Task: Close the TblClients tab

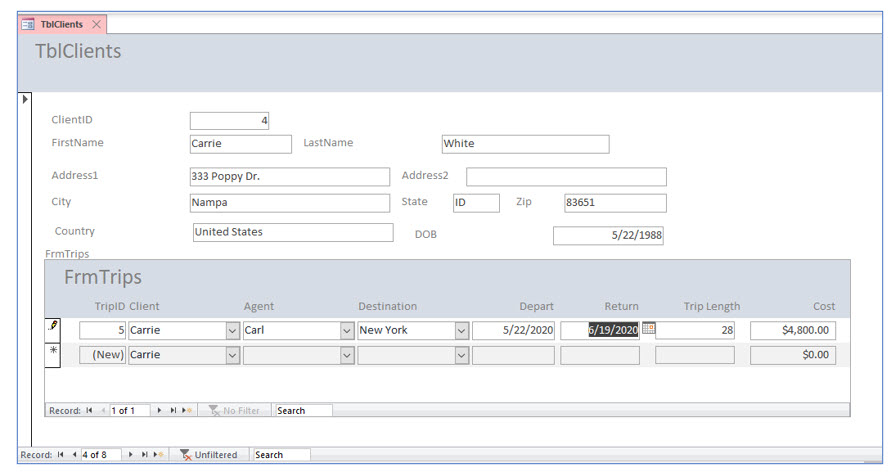Action: click(97, 24)
